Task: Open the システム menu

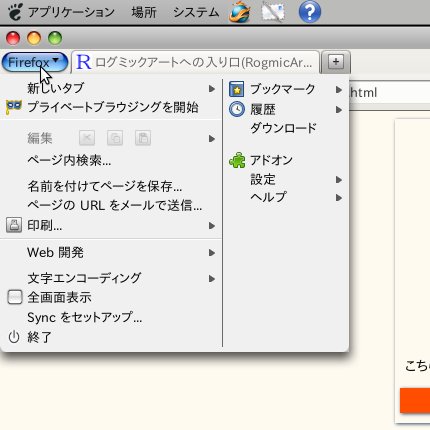Action: click(x=196, y=12)
